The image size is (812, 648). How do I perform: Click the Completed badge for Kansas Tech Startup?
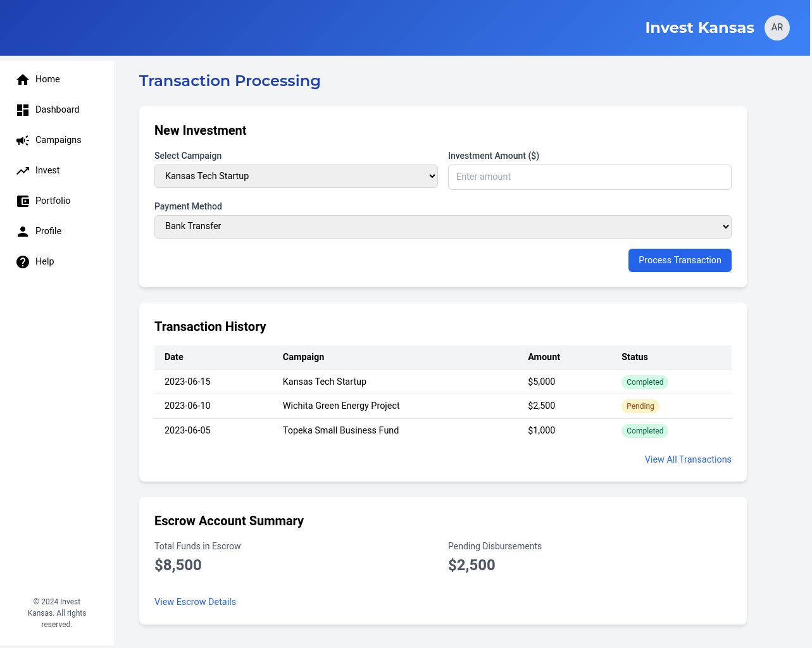[x=644, y=382]
